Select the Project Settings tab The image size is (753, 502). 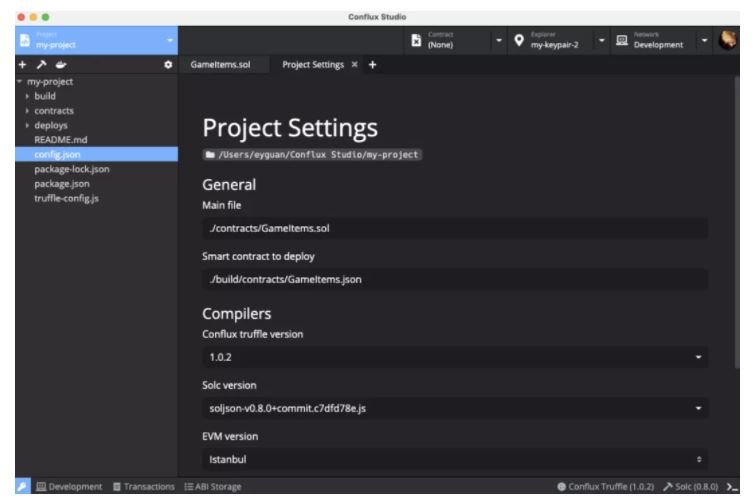(x=313, y=64)
